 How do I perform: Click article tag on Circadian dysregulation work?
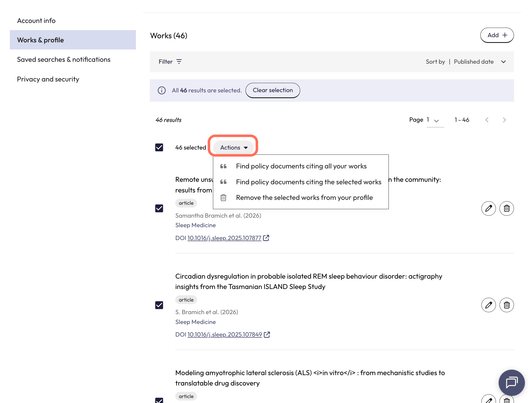[186, 300]
